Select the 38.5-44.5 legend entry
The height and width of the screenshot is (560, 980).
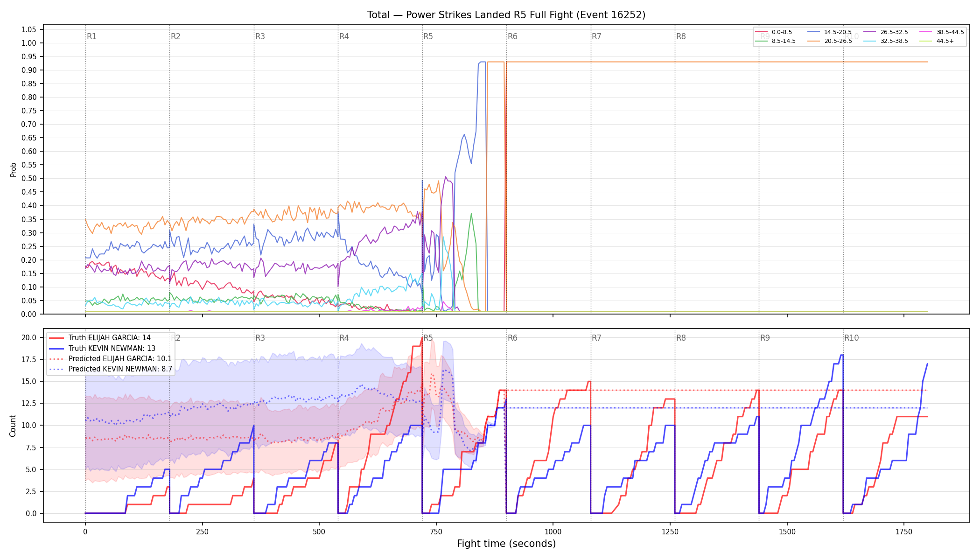(942, 32)
